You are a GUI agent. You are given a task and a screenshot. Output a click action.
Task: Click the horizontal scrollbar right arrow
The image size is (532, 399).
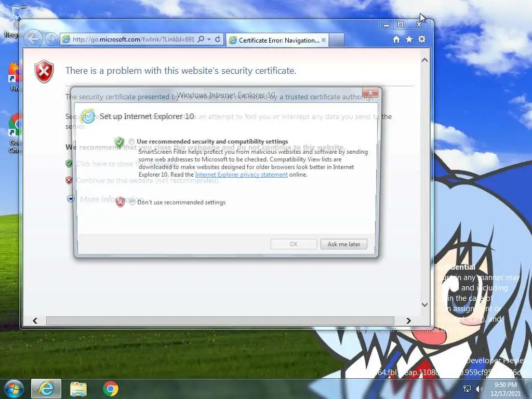[x=408, y=321]
